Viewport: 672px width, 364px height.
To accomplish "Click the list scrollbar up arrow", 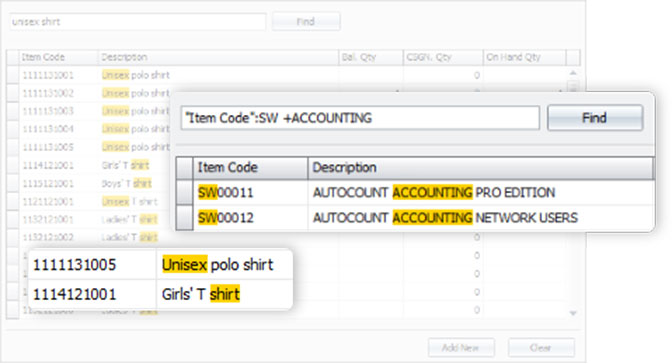I will 573,73.
